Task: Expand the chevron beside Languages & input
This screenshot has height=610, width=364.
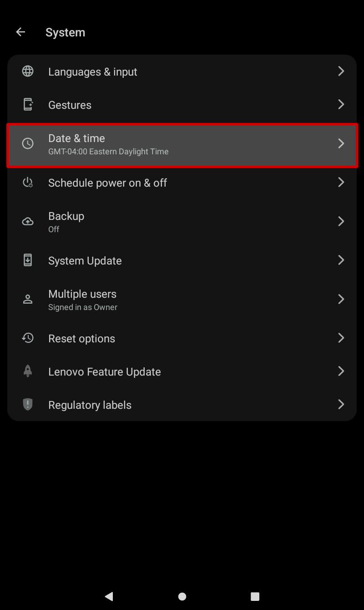Action: click(341, 71)
